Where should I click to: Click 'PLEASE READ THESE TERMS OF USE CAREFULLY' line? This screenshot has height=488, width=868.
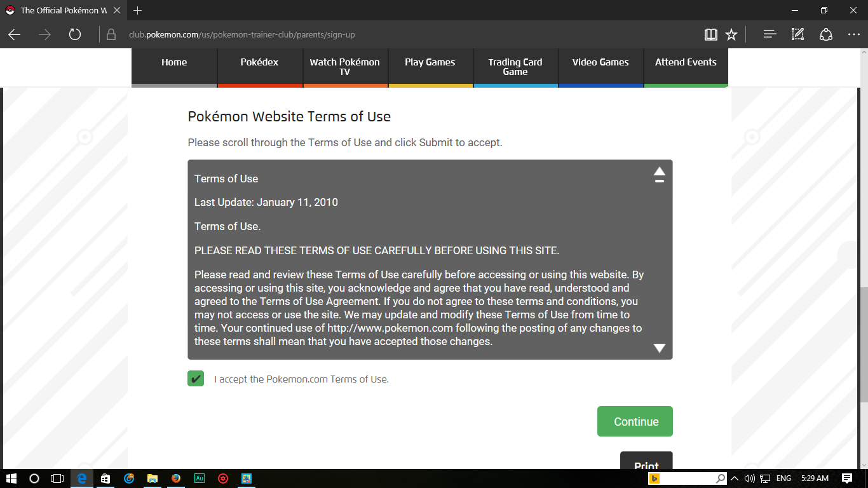click(377, 250)
